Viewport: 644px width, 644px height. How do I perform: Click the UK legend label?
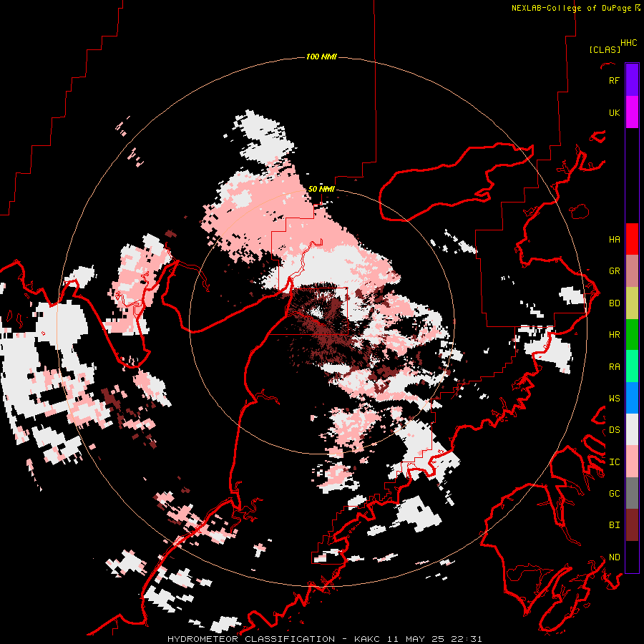pyautogui.click(x=614, y=112)
